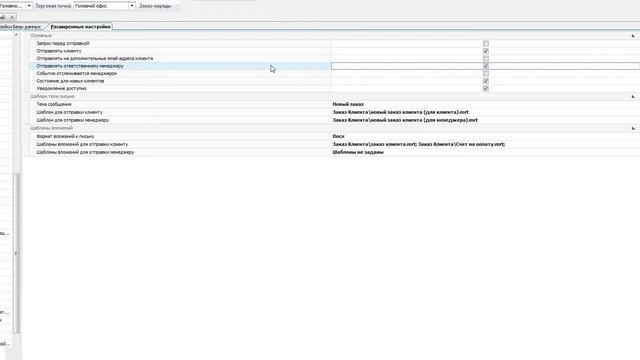Toggle the 'Запрос перед отправкой' checkbox
The width and height of the screenshot is (640, 360).
[x=486, y=43]
